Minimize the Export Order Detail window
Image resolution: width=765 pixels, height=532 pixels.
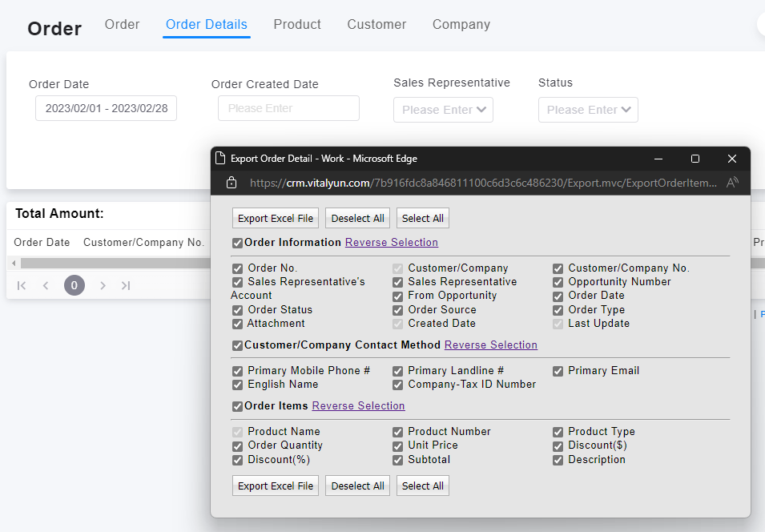click(x=658, y=159)
